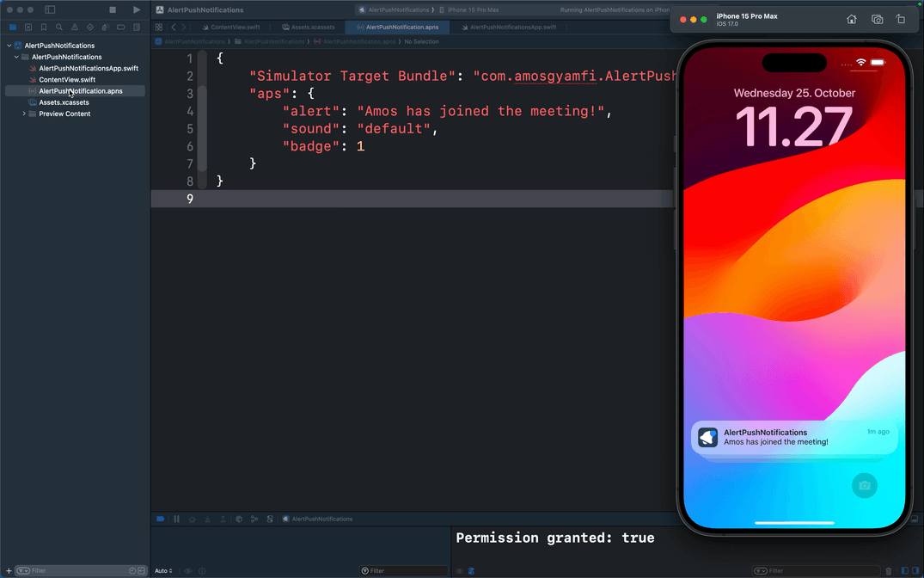Switch to the AlertPushNotification.apns tab
This screenshot has height=578, width=924.
397,28
